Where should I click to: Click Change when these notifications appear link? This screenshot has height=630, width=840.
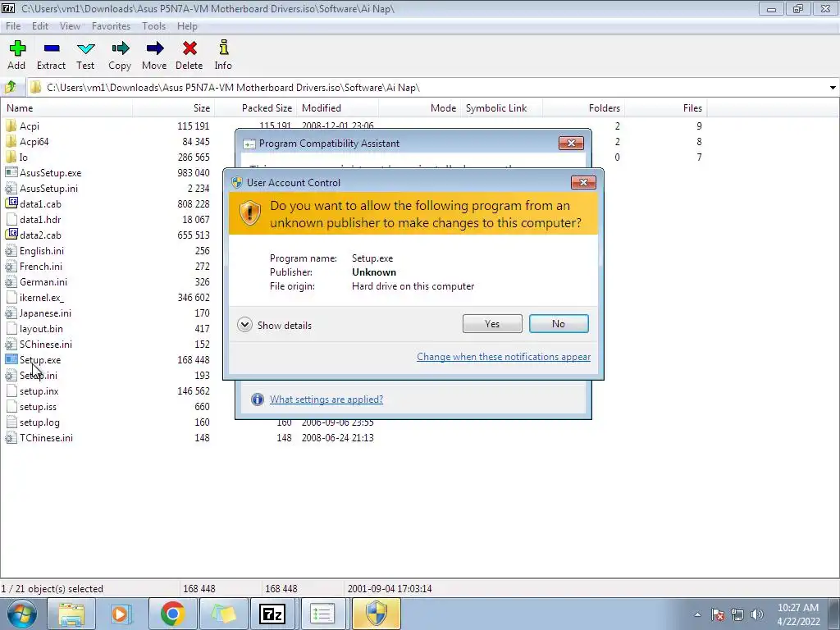pos(504,357)
